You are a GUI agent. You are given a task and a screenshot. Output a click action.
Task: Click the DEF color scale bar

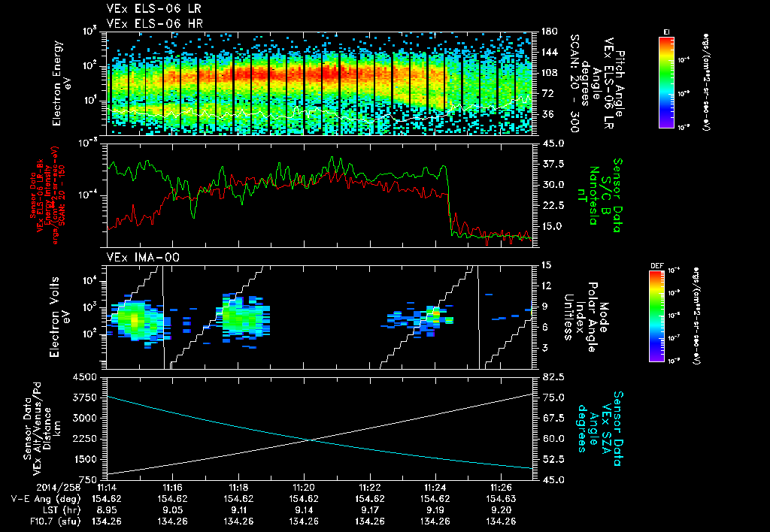click(657, 316)
